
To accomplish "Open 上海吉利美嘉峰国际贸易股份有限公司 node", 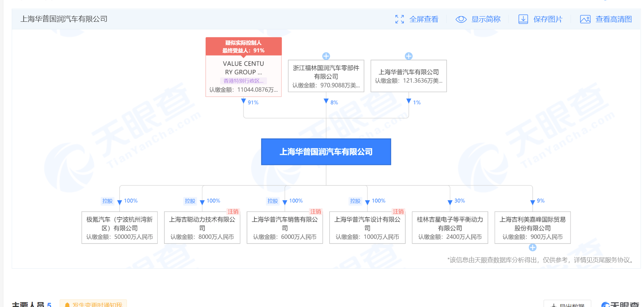I will click(533, 228).
